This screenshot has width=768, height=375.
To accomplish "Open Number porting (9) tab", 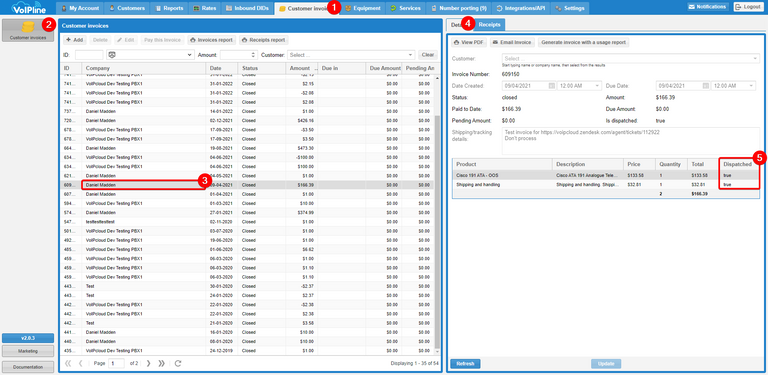I will (458, 8).
